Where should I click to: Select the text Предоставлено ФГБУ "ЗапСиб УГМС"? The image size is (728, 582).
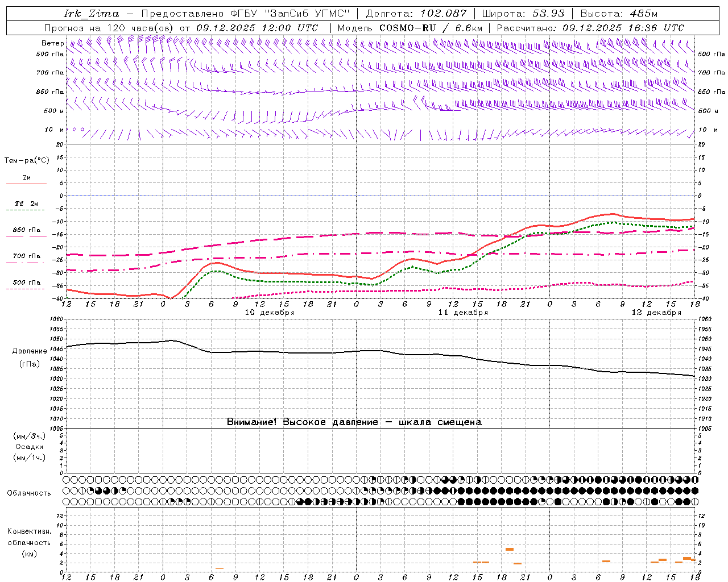[x=245, y=14]
